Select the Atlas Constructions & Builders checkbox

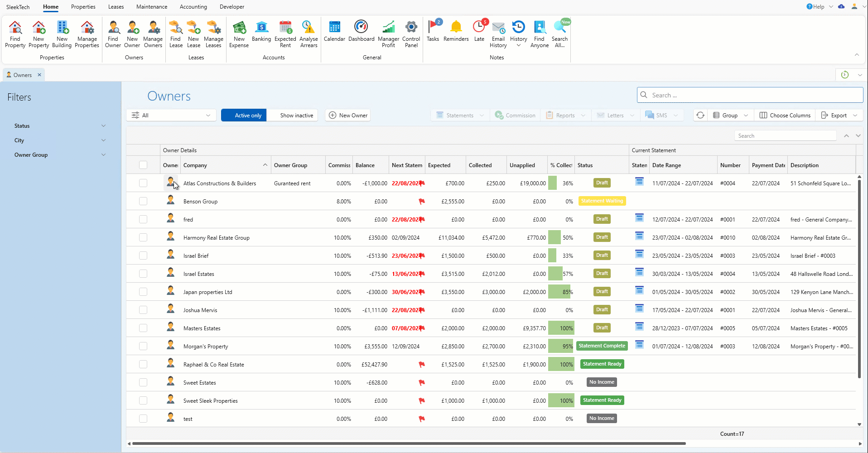pos(143,183)
